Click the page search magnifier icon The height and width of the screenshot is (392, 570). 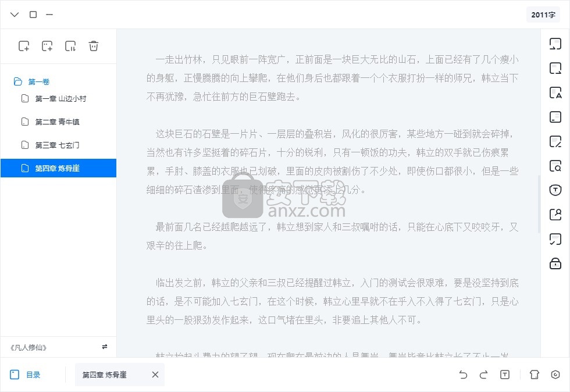click(555, 165)
